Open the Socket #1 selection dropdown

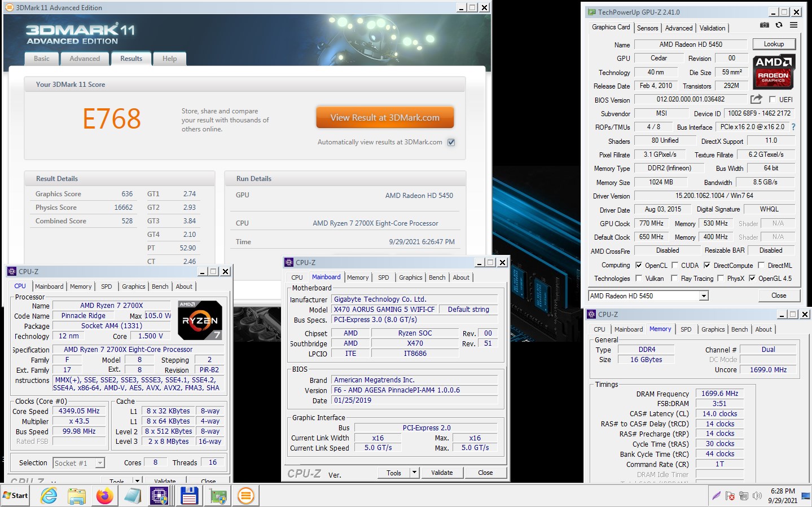[100, 463]
